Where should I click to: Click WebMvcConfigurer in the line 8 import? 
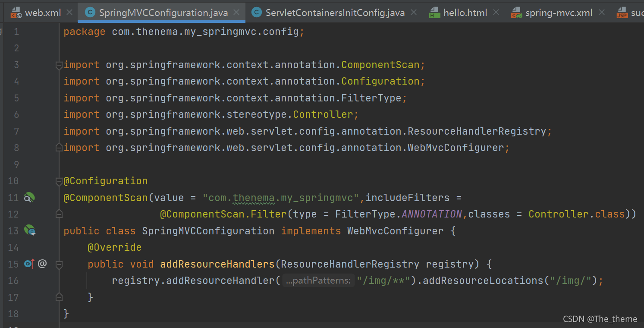pos(456,148)
